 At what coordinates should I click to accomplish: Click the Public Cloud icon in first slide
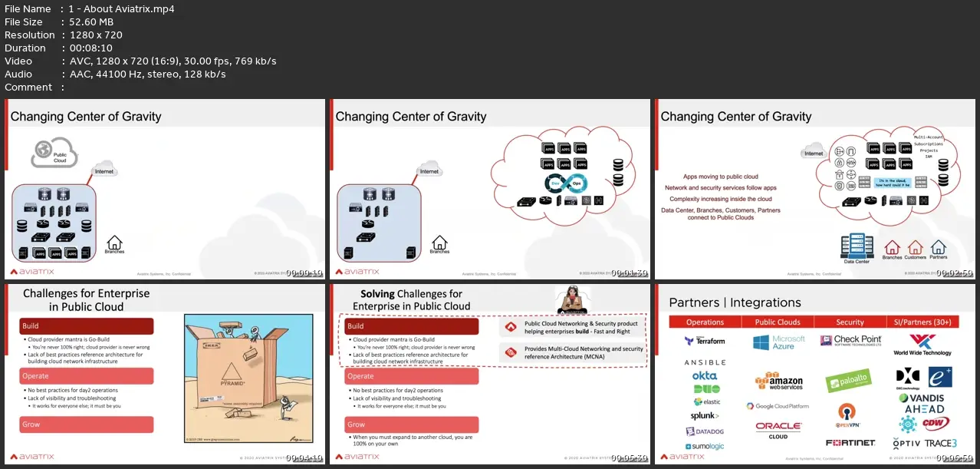click(54, 152)
